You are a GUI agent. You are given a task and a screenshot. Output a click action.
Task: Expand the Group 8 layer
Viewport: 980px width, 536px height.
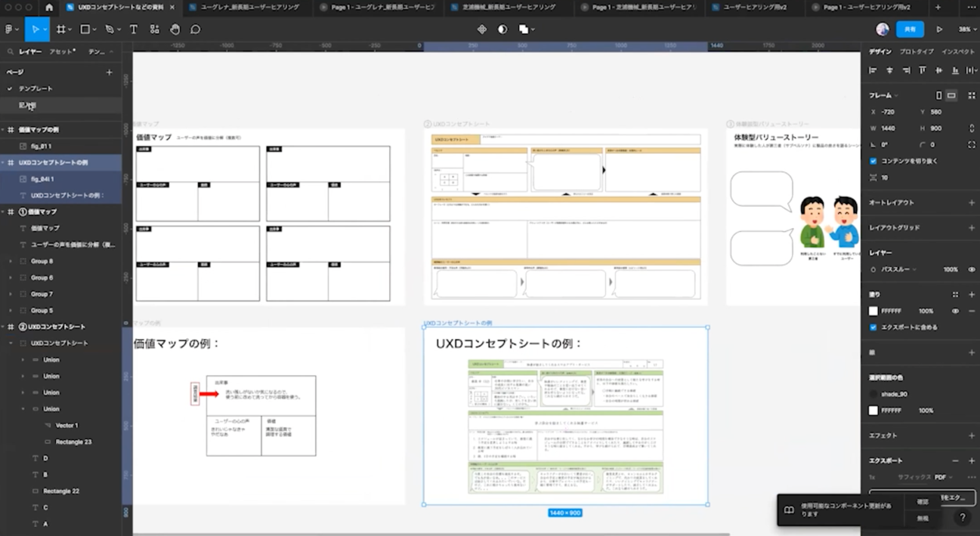point(11,261)
